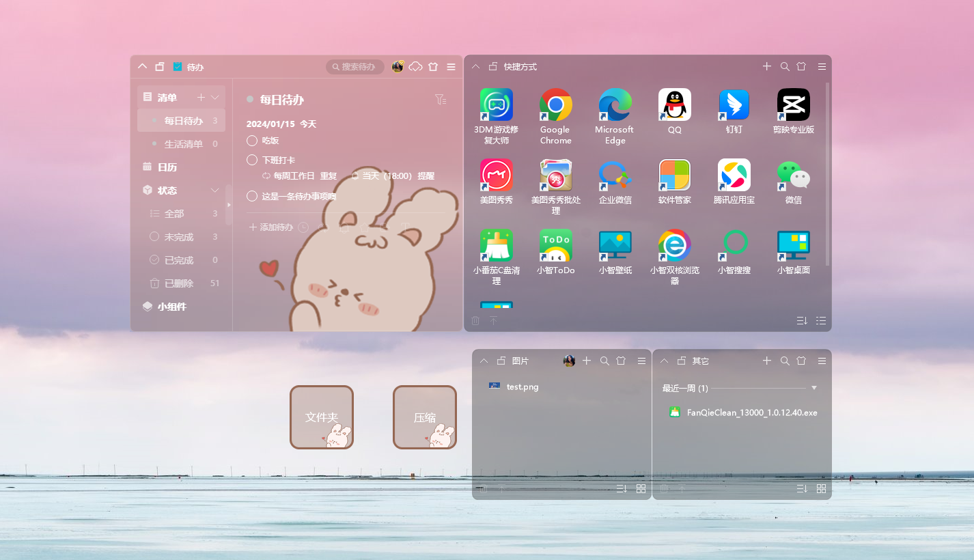Open the 美图秀秀 app icon

click(496, 175)
